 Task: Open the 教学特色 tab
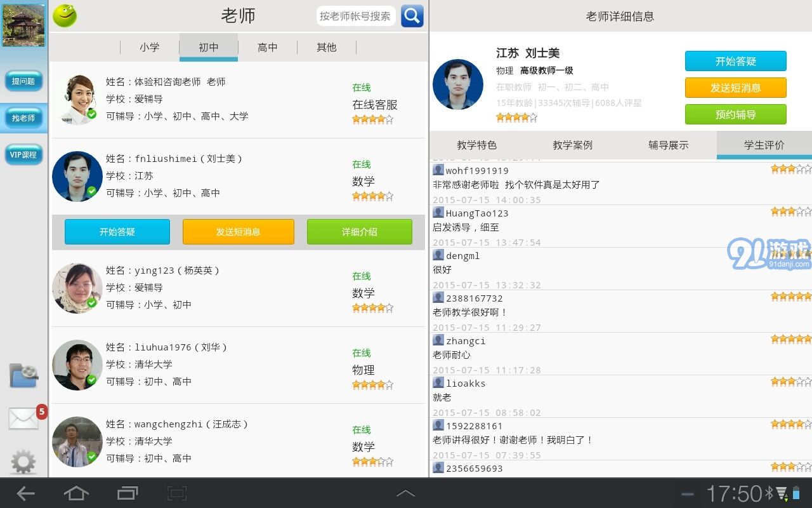pos(477,145)
